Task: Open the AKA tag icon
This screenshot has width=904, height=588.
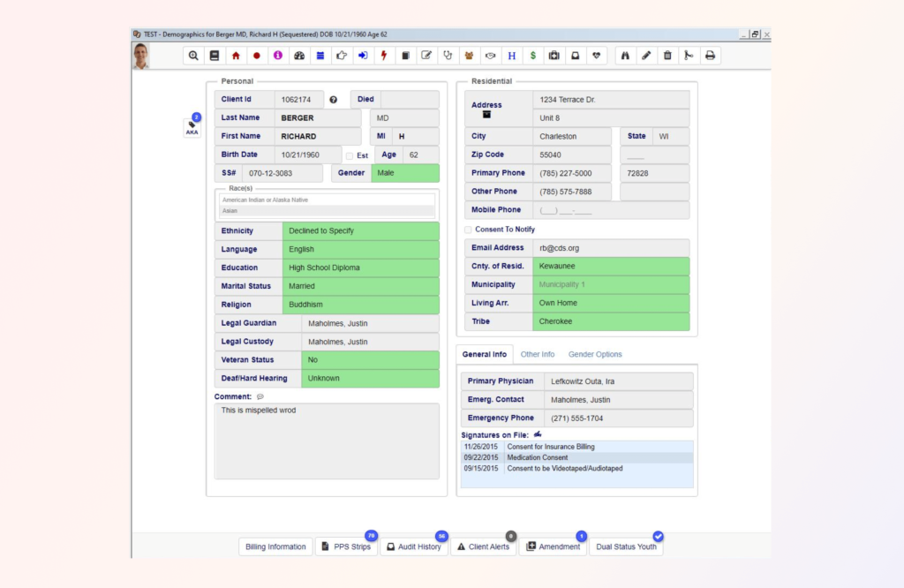Action: pos(192,128)
